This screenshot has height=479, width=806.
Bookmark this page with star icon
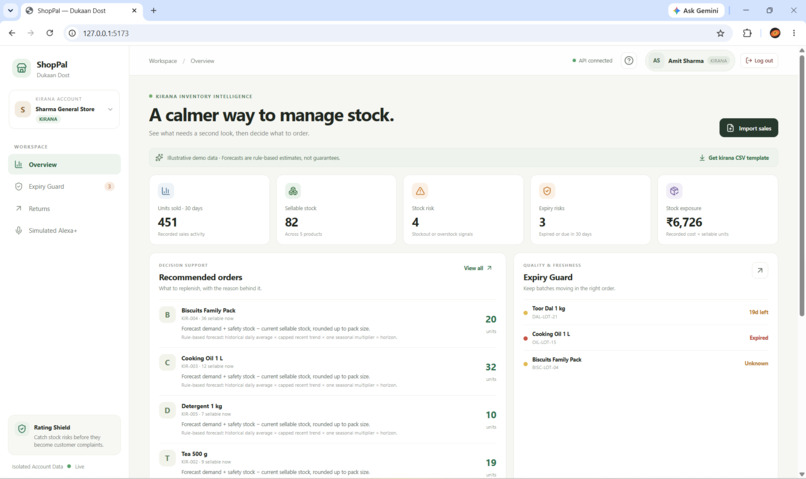[720, 33]
